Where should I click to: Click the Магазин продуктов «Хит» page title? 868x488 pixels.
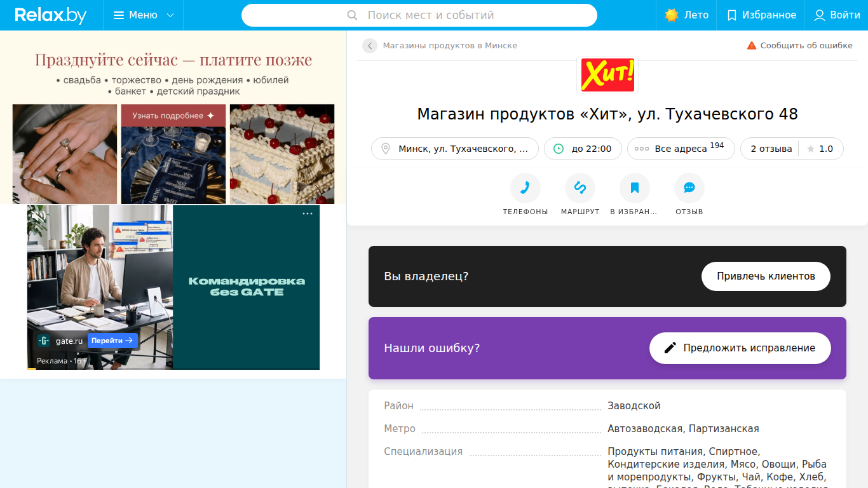point(607,114)
